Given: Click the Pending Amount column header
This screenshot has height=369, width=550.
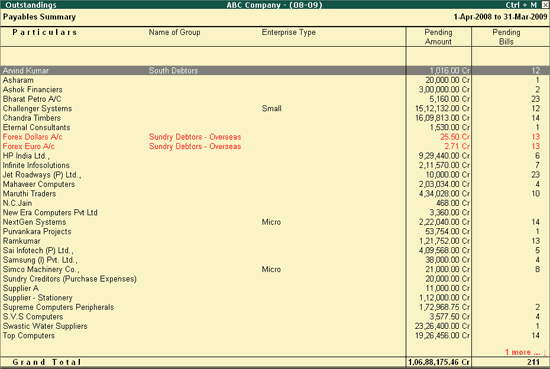Looking at the screenshot, I should (x=438, y=37).
